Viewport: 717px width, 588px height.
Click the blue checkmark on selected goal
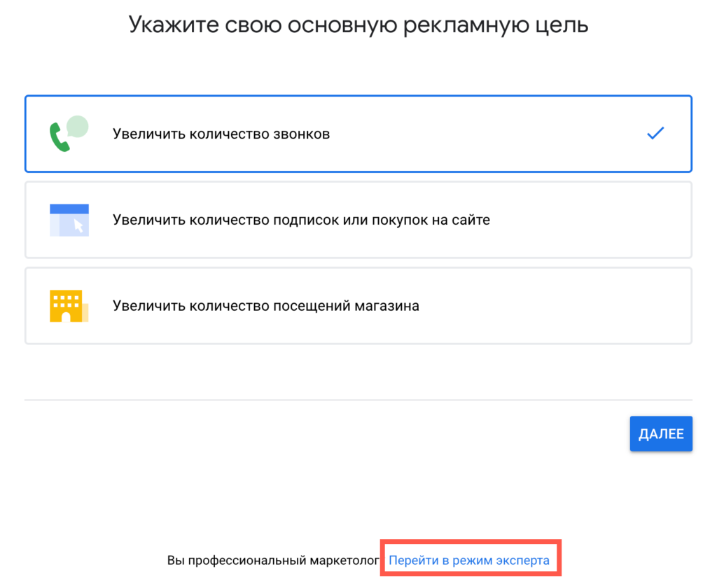[x=655, y=133]
